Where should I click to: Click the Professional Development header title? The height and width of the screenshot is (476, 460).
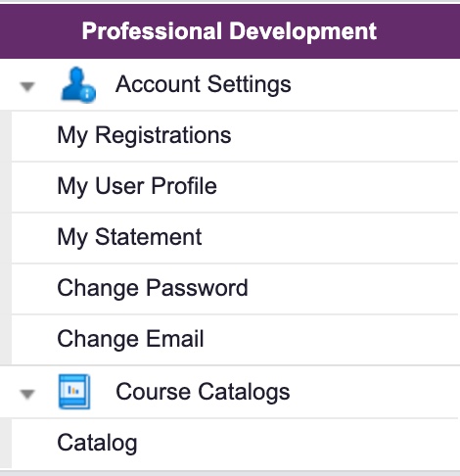tap(229, 31)
